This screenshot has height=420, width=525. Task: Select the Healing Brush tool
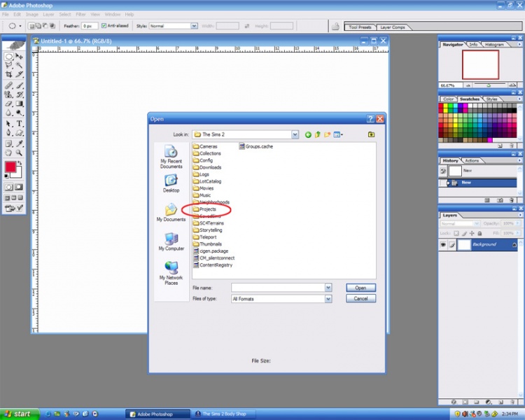point(8,85)
